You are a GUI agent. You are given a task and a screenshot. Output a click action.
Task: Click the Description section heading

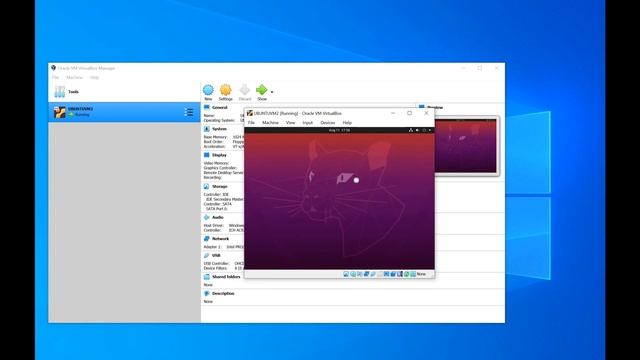223,293
